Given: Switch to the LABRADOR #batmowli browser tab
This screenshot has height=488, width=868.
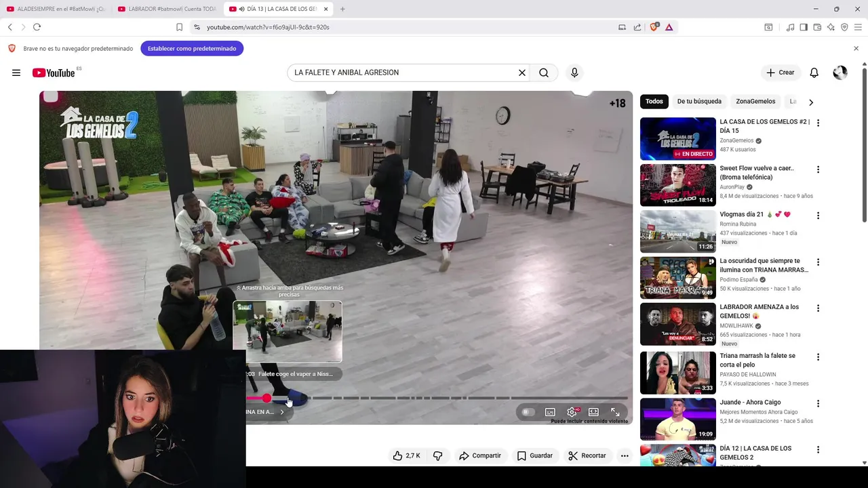Looking at the screenshot, I should click(x=167, y=9).
